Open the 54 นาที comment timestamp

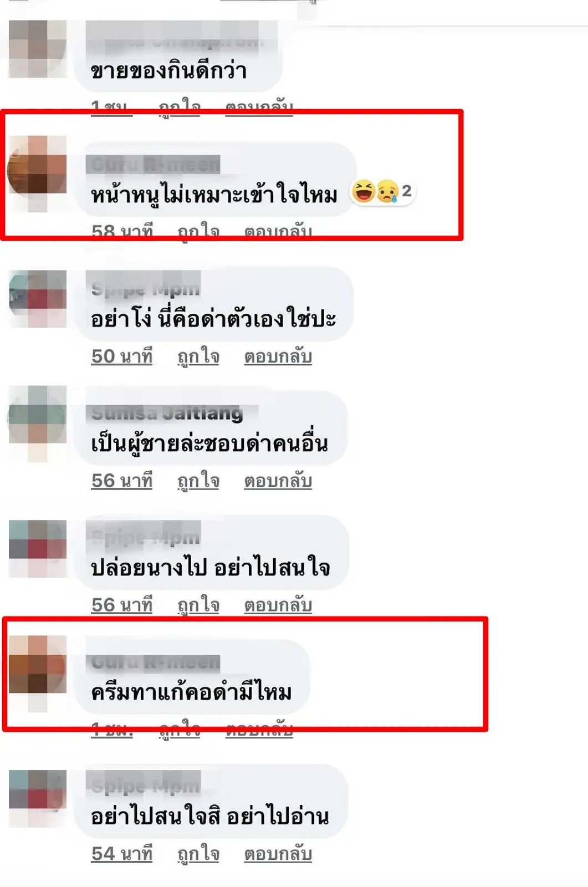pos(122,854)
